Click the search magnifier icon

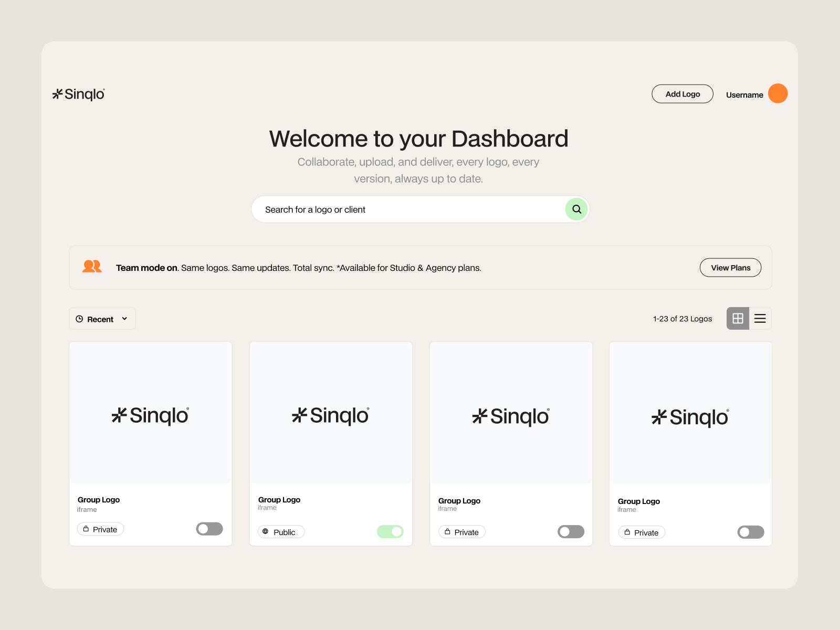click(576, 209)
